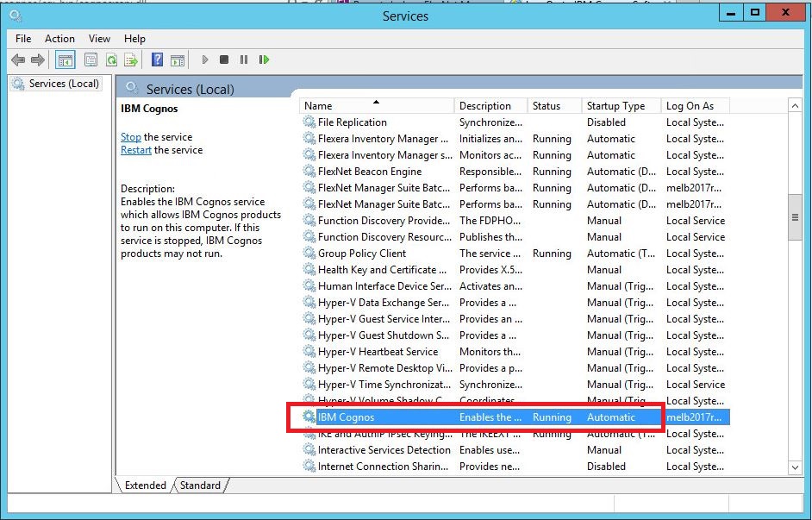
Task: Select the Internet Connection Sharing service
Action: (515, 467)
